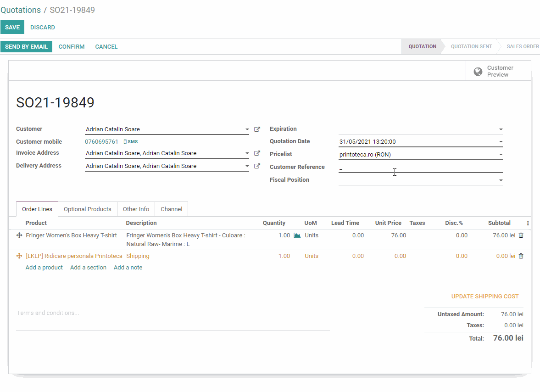Image resolution: width=540 pixels, height=392 pixels.
Task: Open the Expiration date picker
Action: pyautogui.click(x=420, y=129)
